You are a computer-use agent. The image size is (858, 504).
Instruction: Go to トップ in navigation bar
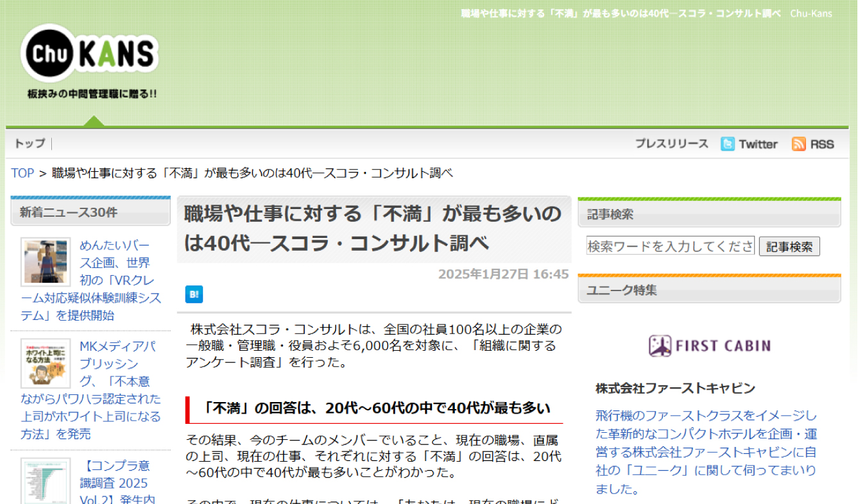tap(30, 144)
